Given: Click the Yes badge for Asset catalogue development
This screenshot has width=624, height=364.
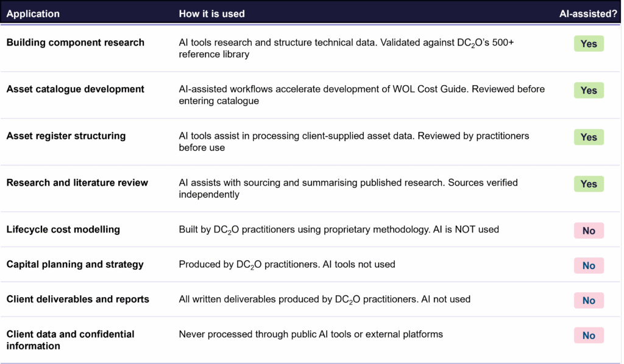Looking at the screenshot, I should point(589,91).
